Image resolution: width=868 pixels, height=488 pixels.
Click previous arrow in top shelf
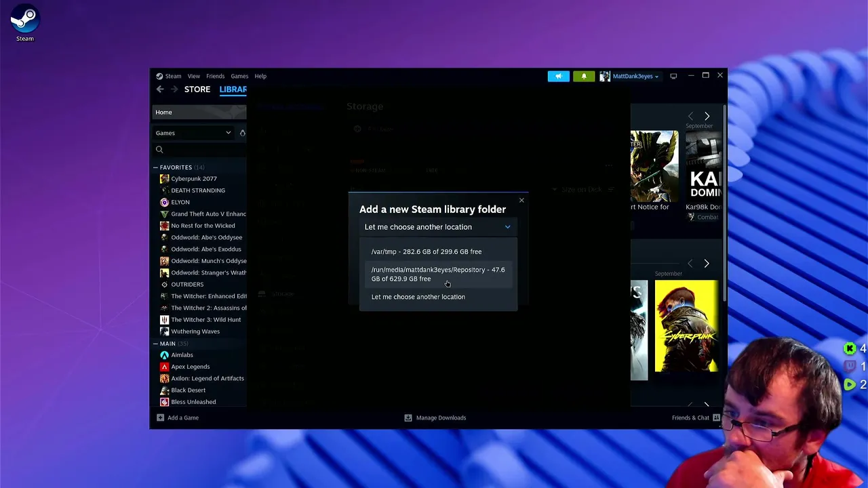pos(690,117)
